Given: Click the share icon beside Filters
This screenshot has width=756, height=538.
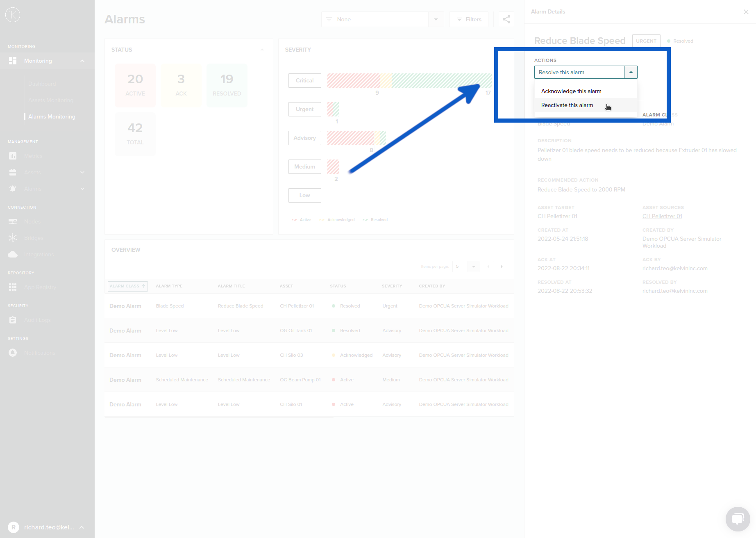Looking at the screenshot, I should coord(506,19).
